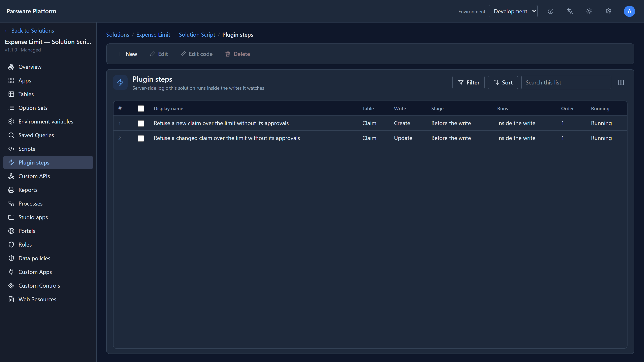Tick the select-all header checkbox
The height and width of the screenshot is (362, 644).
click(x=141, y=108)
